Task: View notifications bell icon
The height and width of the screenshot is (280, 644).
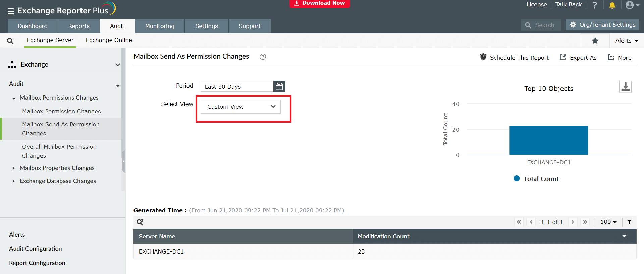Action: pyautogui.click(x=612, y=5)
